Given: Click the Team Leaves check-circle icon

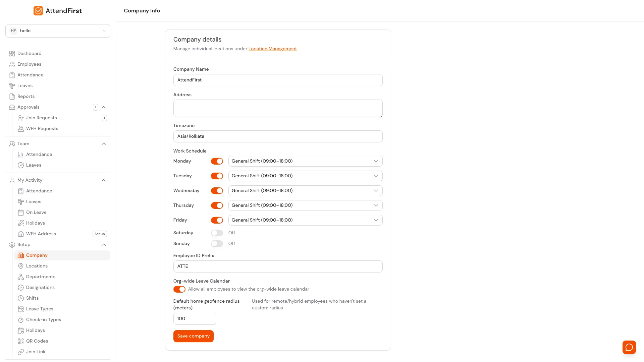Looking at the screenshot, I should pos(21,165).
